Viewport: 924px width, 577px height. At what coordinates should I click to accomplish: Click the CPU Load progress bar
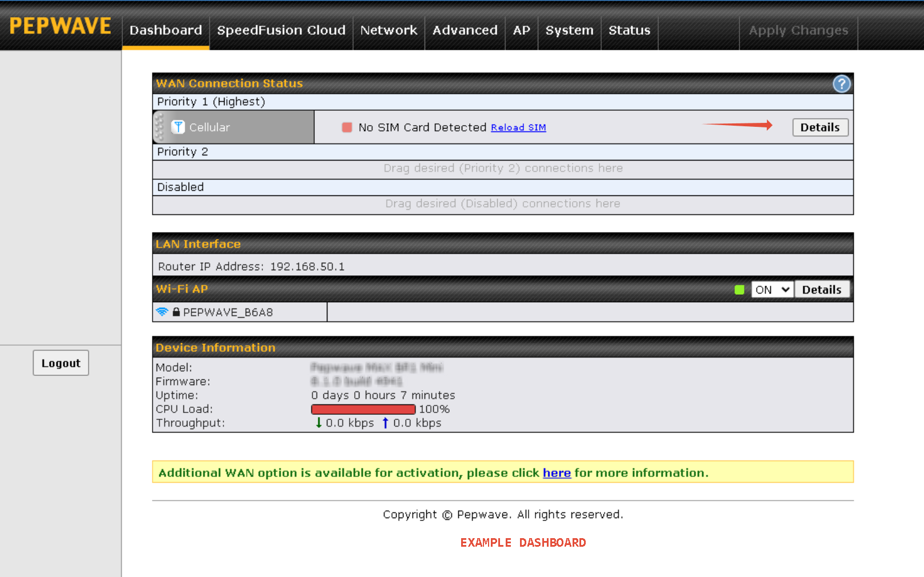[363, 409]
